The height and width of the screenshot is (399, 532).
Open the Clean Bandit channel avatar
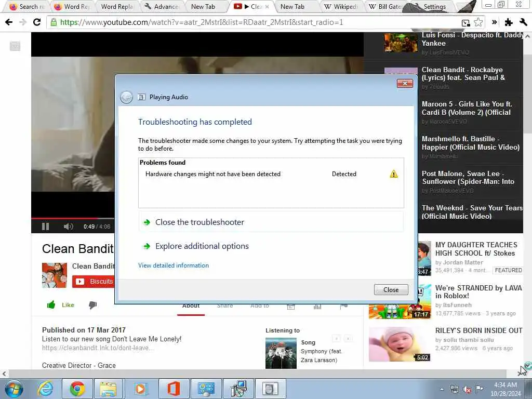pyautogui.click(x=54, y=275)
